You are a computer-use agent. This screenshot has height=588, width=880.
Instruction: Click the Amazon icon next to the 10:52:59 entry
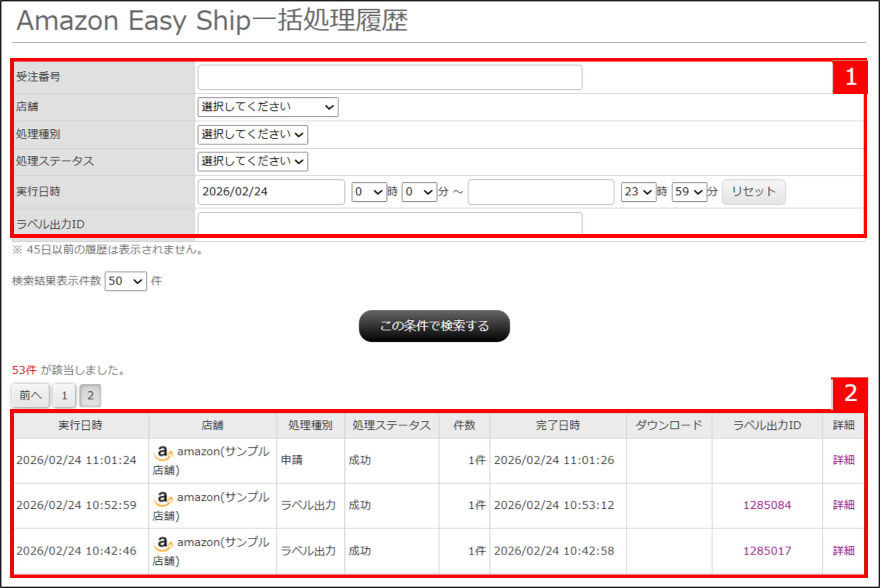(x=163, y=499)
